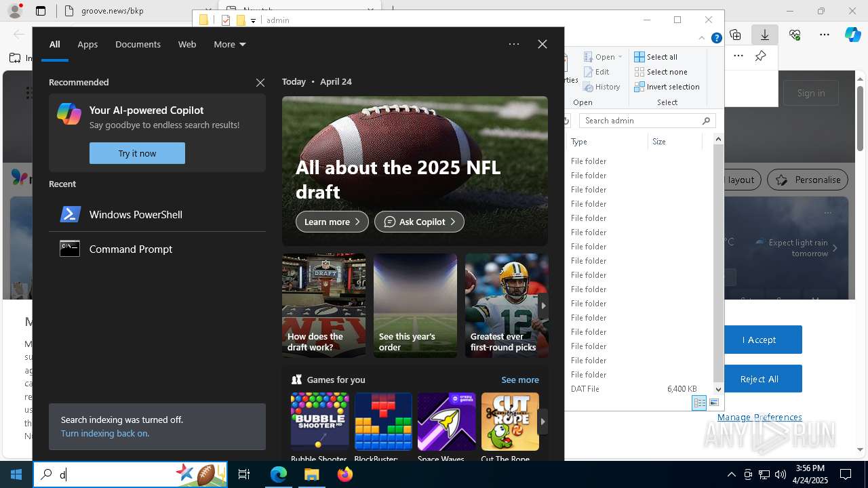Screen dimensions: 868x488
Task: Open the notification center icon
Action: [x=846, y=474]
